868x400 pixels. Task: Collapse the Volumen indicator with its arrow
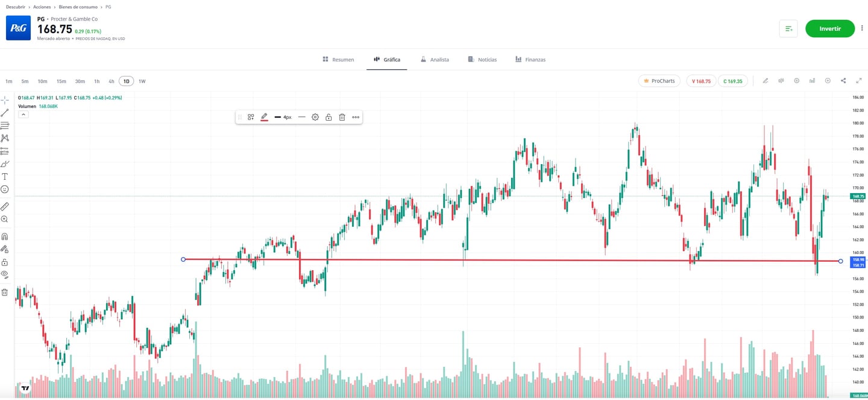pyautogui.click(x=23, y=114)
